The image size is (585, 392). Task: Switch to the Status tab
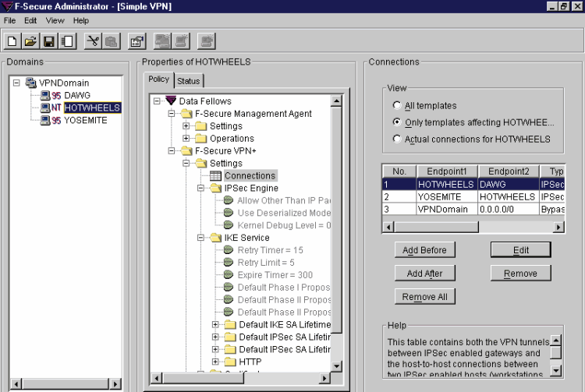coord(189,81)
